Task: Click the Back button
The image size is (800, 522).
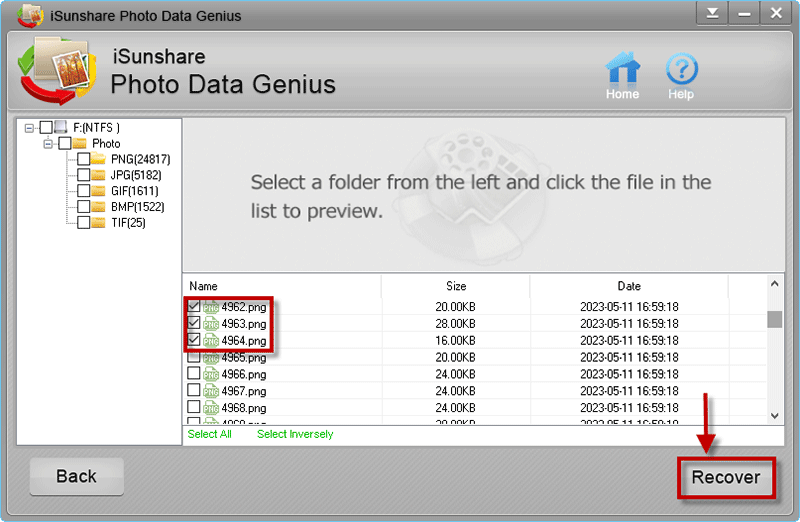Action: click(77, 477)
